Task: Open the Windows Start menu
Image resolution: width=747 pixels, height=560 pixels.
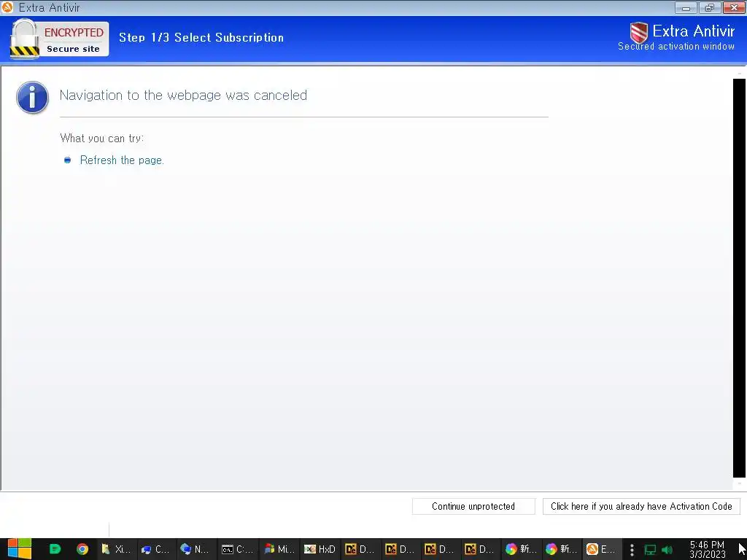Action: point(20,549)
